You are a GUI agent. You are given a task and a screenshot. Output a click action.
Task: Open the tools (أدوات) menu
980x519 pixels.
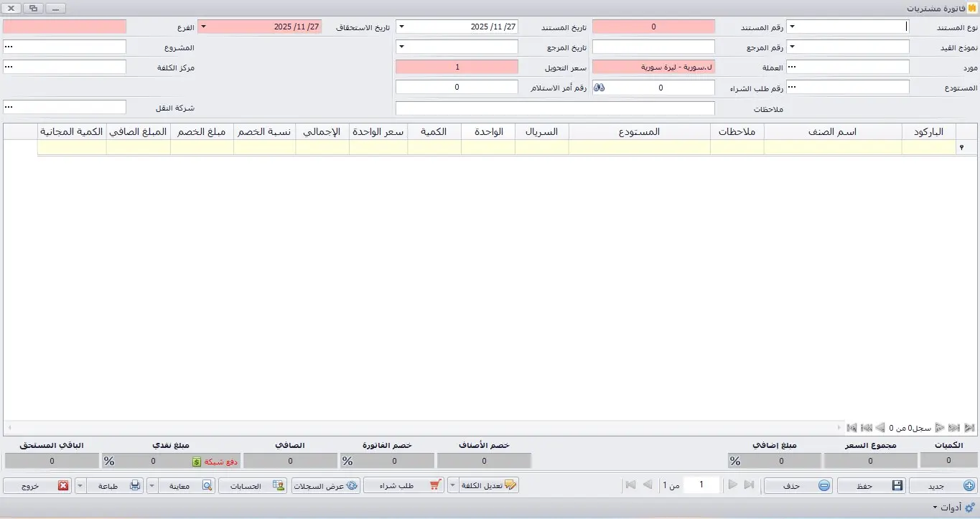coord(955,508)
